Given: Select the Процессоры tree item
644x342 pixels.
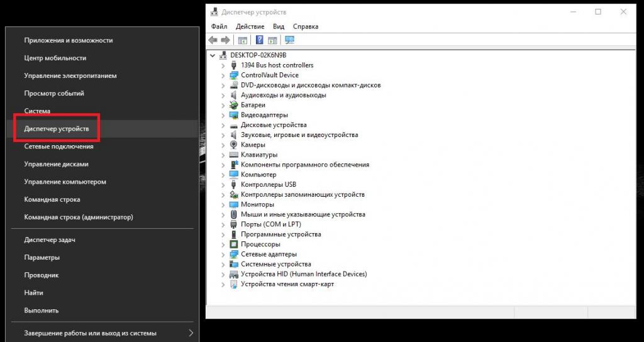Looking at the screenshot, I should (x=260, y=245).
